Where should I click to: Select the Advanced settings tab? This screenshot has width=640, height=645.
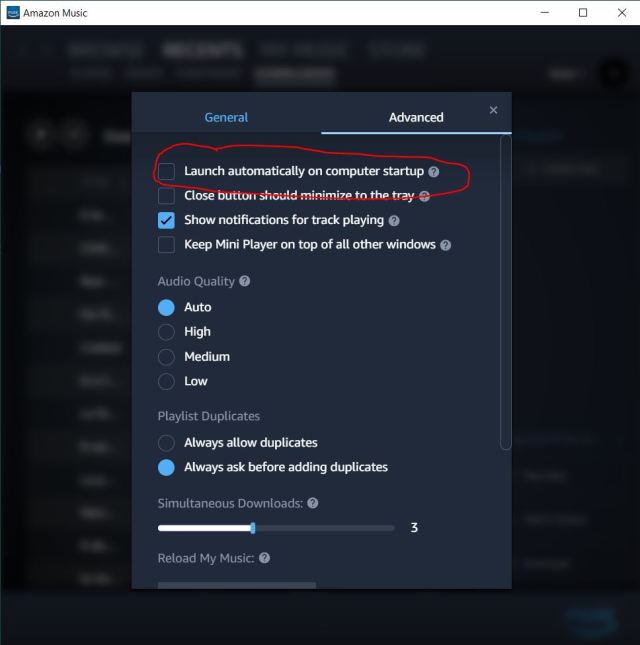point(416,118)
